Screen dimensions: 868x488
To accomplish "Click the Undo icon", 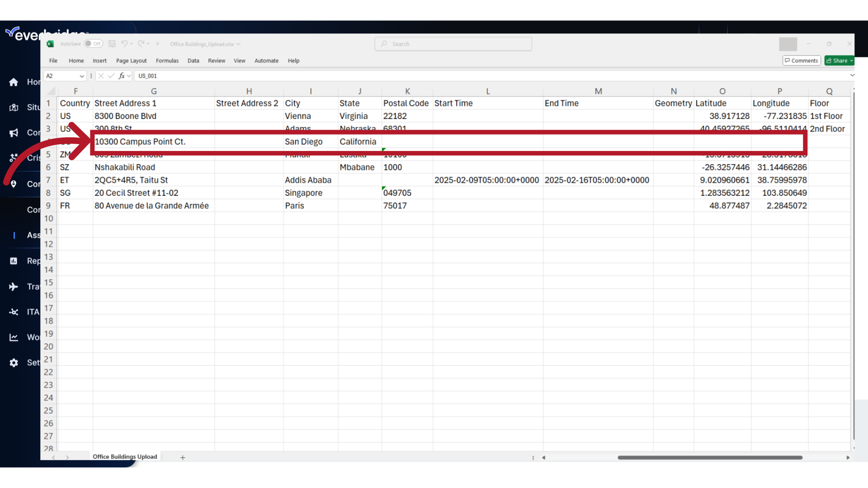I will [124, 43].
